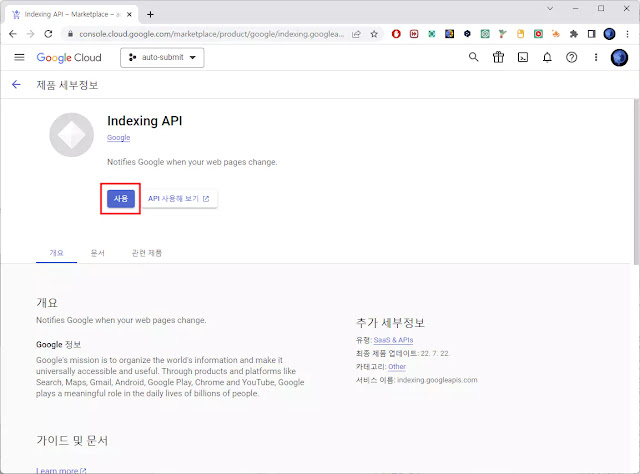Screen dimensions: 640x474
Task: Click the red Opera-like extension icon
Action: [396, 34]
